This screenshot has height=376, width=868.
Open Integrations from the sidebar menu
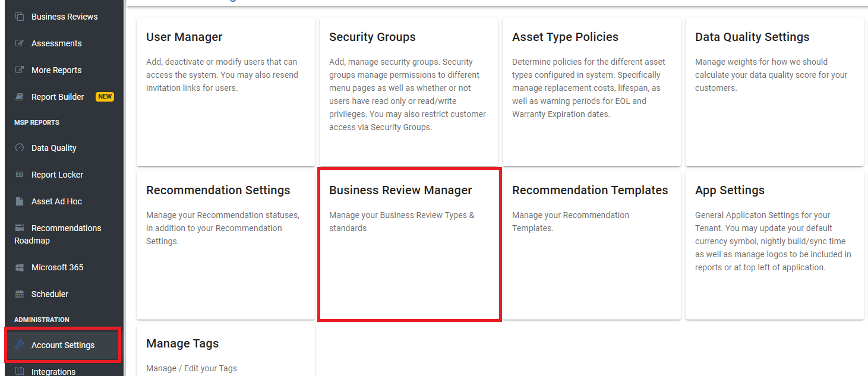tap(53, 371)
